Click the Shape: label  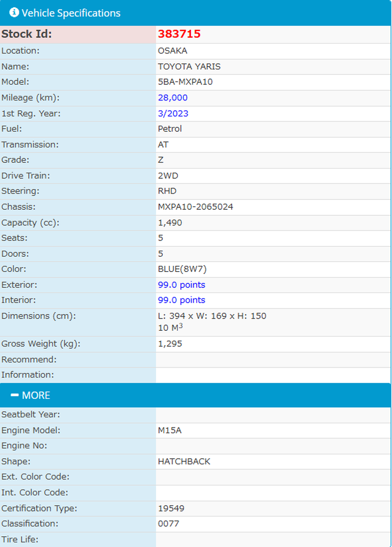pyautogui.click(x=16, y=461)
